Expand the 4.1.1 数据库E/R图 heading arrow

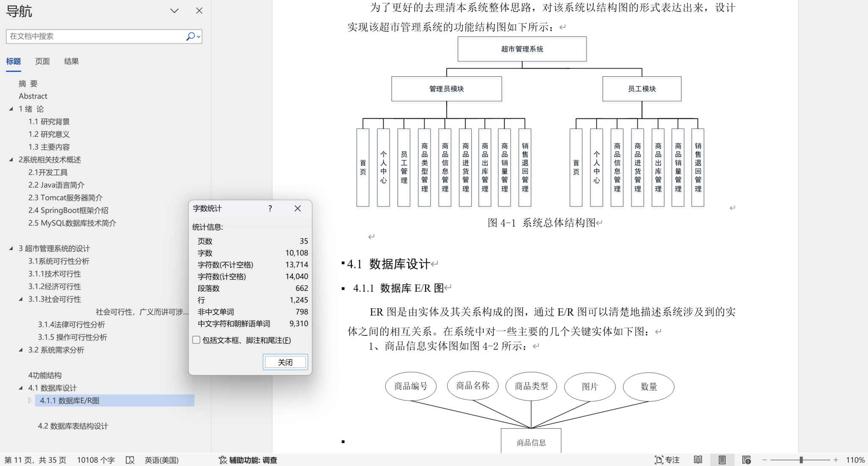pyautogui.click(x=30, y=400)
